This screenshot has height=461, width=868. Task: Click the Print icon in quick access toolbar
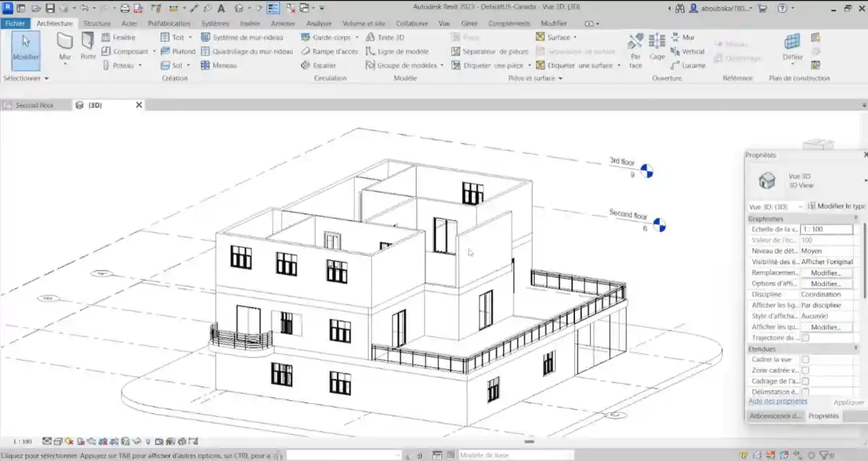125,9
